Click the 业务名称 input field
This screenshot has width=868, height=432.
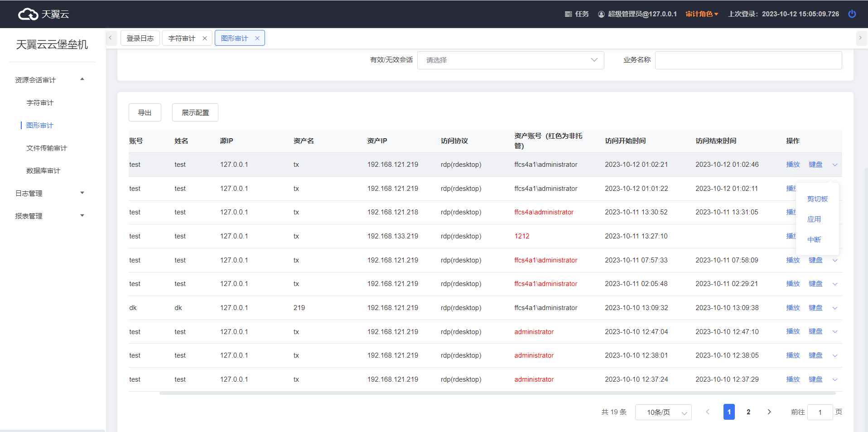tap(748, 60)
